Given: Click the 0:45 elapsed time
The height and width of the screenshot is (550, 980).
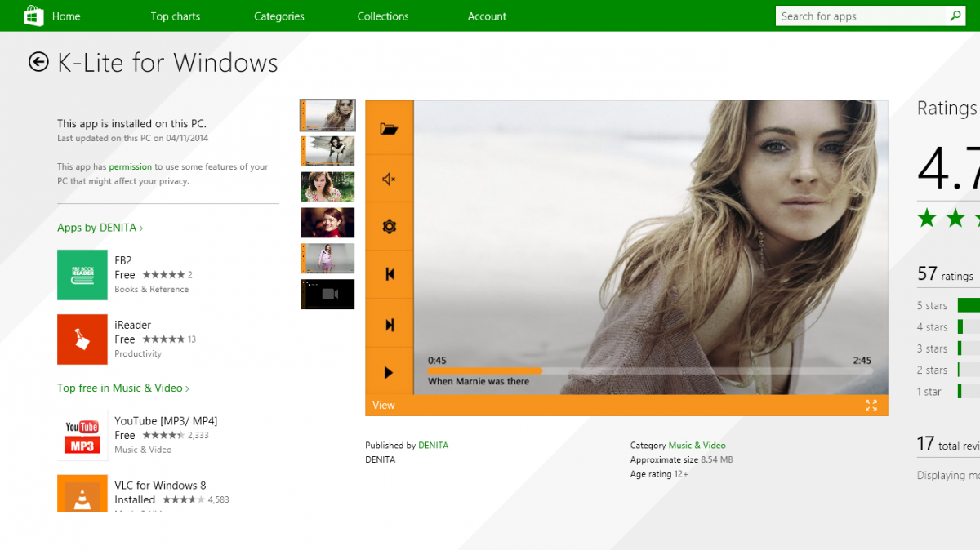Looking at the screenshot, I should click(437, 361).
